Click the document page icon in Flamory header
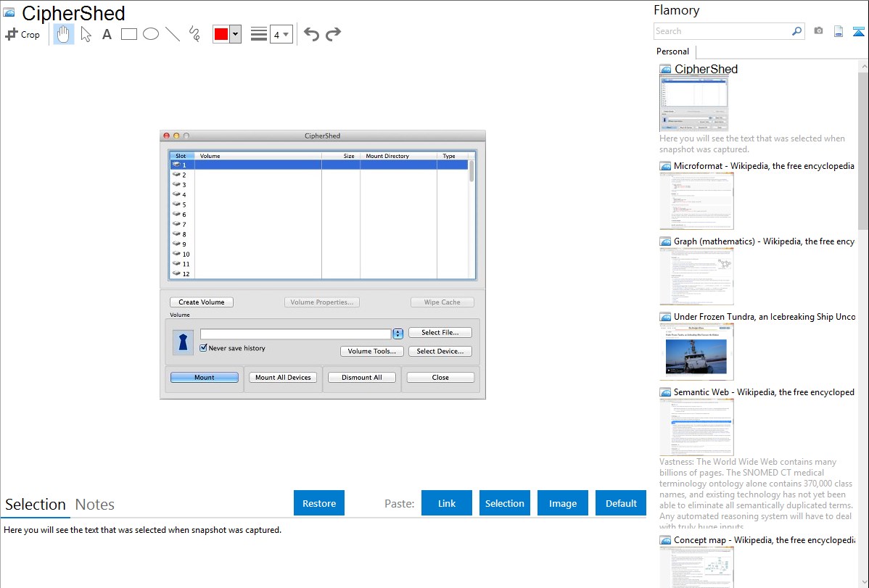This screenshot has width=869, height=588. pos(839,31)
